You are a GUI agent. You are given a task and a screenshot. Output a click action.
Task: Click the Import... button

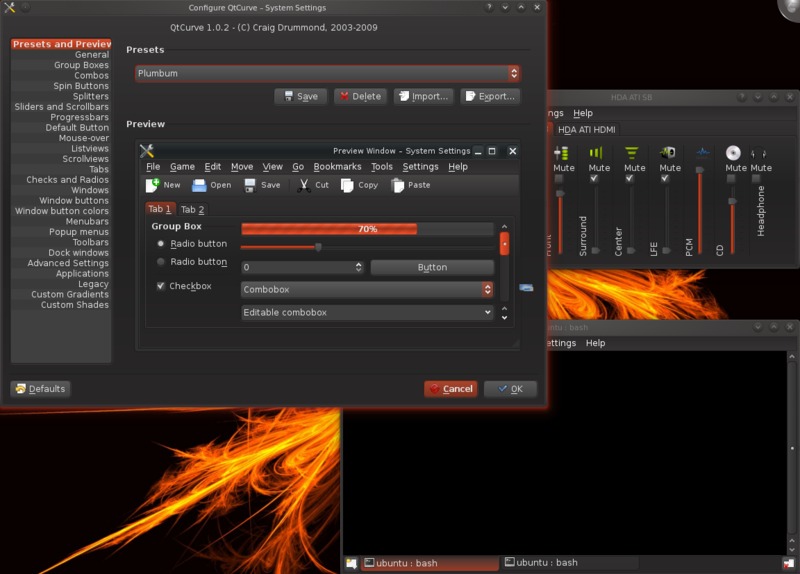[x=423, y=96]
